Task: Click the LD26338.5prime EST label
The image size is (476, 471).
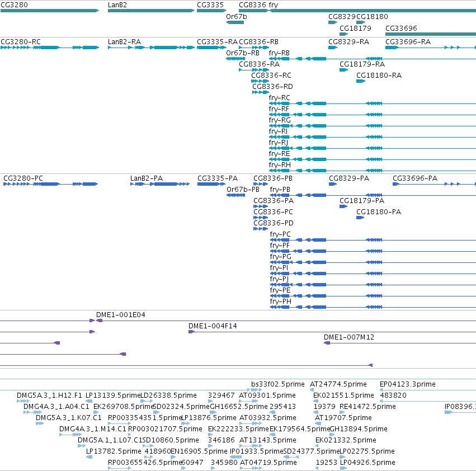Action: [168, 395]
